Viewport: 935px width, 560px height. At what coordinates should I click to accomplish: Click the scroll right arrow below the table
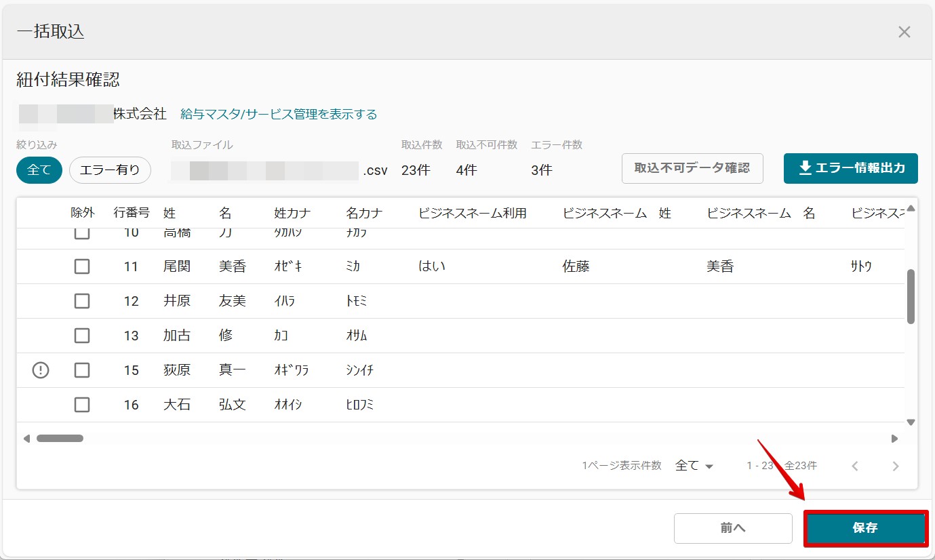coord(894,439)
